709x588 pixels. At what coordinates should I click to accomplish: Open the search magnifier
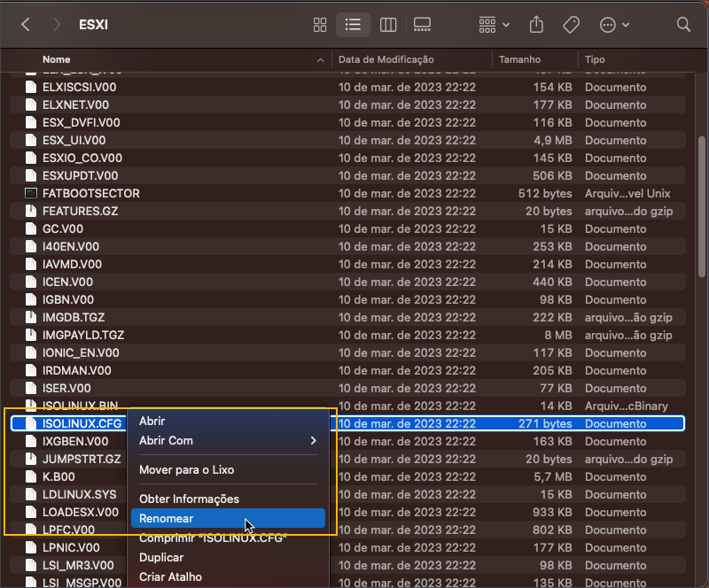point(683,25)
